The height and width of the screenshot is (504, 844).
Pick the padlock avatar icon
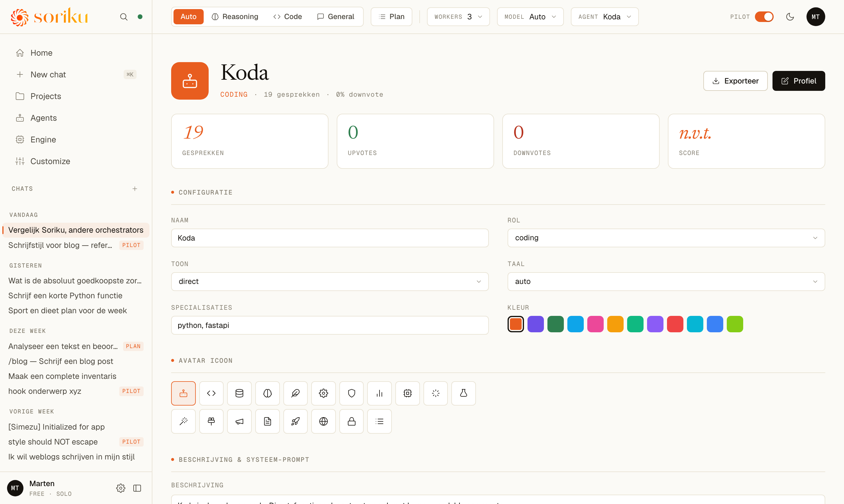(352, 421)
